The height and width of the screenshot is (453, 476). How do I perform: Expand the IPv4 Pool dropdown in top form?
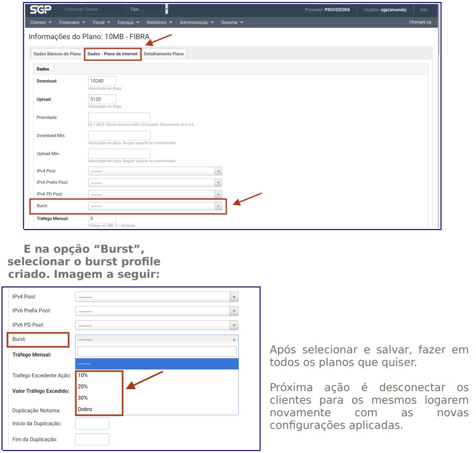tap(155, 171)
